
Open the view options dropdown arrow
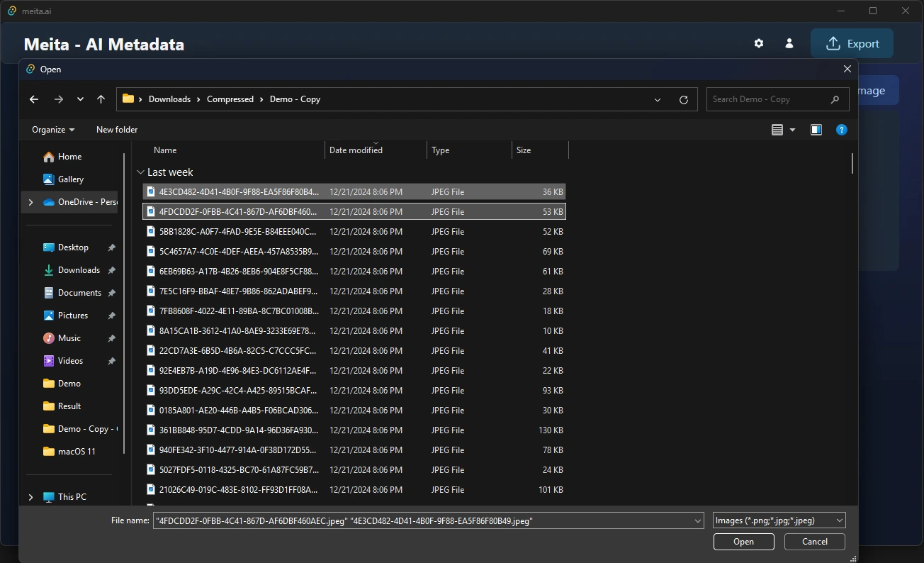point(792,130)
